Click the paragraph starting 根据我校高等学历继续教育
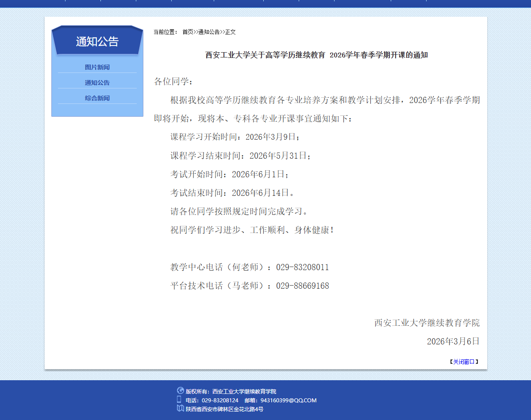Viewport: 531px width, 420px height. point(317,109)
